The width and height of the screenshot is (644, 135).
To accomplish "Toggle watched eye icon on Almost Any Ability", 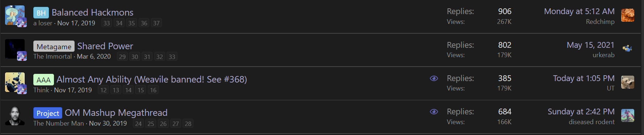I will click(x=434, y=79).
